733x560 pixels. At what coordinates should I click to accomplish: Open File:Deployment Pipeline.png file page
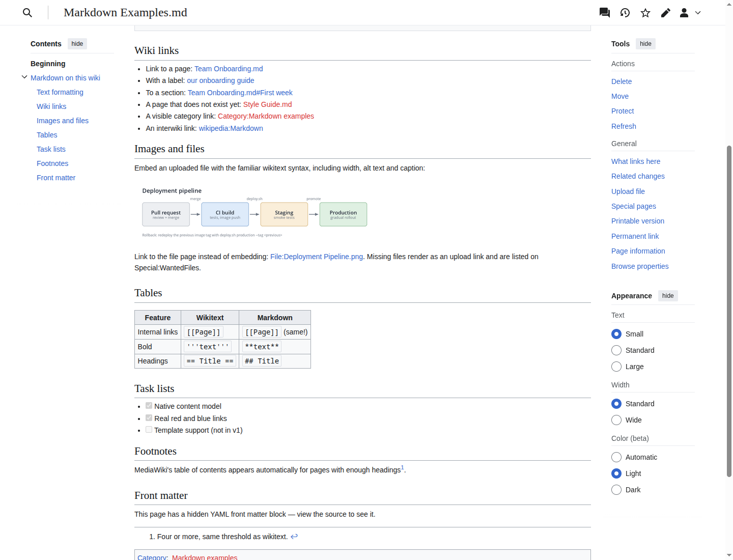pos(317,257)
